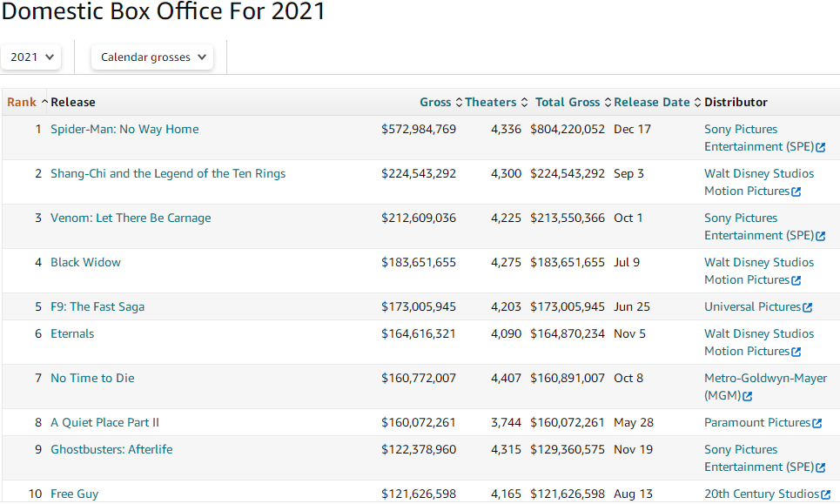Click external link icon beside Paramount Pictures
Image resolution: width=840 pixels, height=504 pixels.
click(x=817, y=423)
